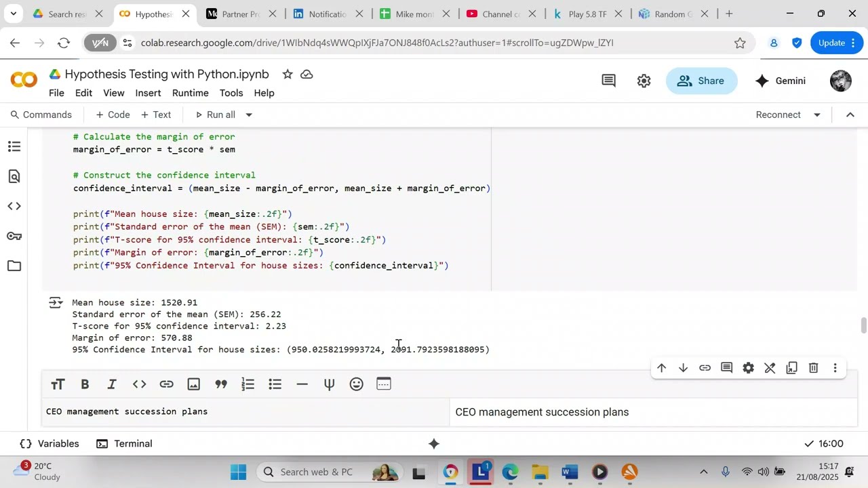
Task: Insert a link in the text cell
Action: point(166,384)
